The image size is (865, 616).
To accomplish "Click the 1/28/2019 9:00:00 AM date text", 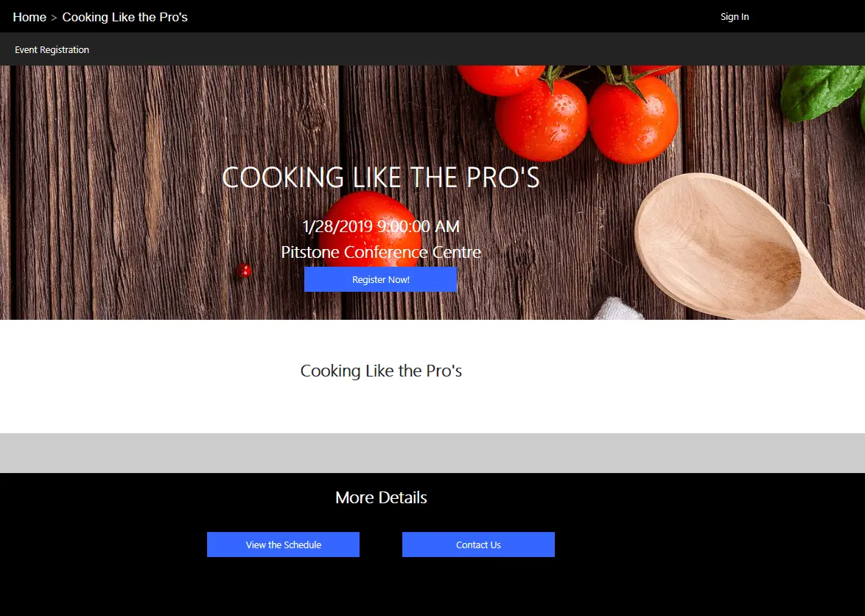I will (x=381, y=226).
